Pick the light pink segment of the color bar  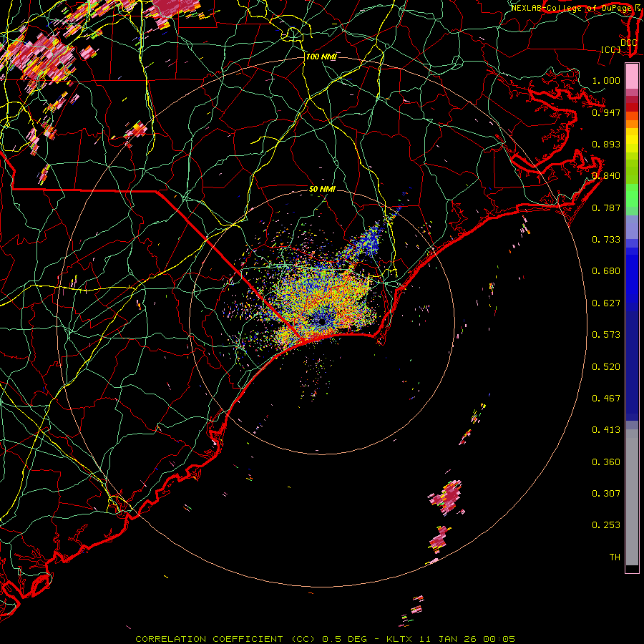coord(632,76)
